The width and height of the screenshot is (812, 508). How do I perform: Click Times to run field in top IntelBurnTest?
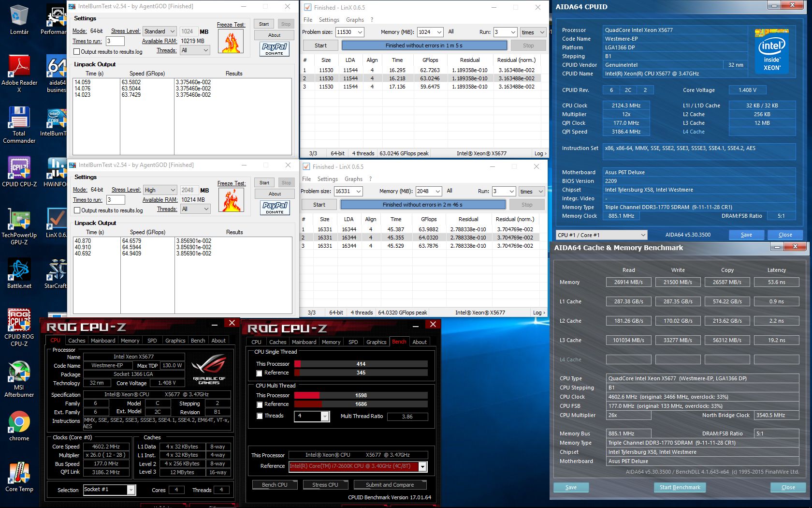coord(115,41)
